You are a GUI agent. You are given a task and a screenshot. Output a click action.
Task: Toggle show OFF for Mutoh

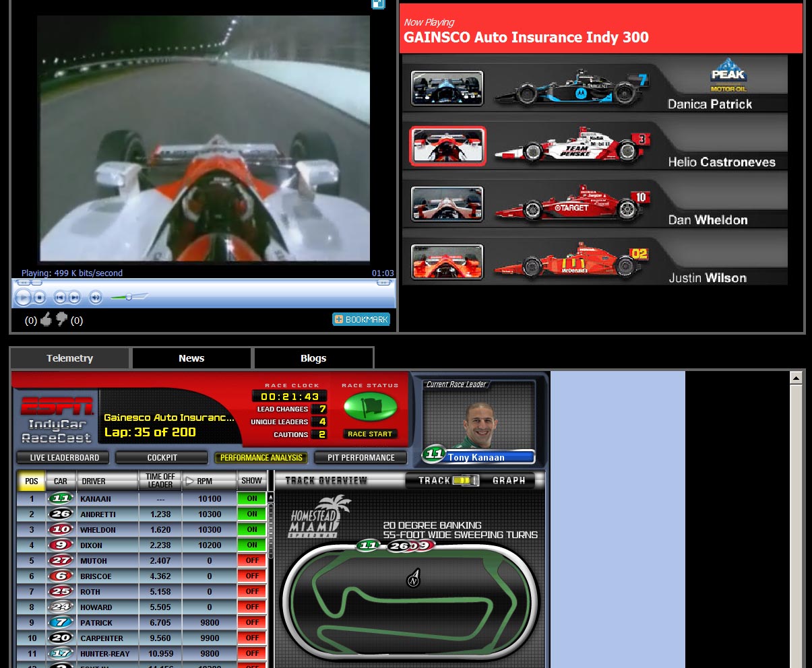click(x=252, y=561)
